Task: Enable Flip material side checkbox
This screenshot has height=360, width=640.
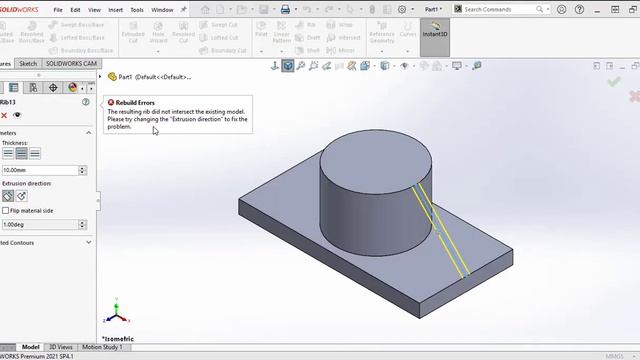Action: pyautogui.click(x=5, y=211)
